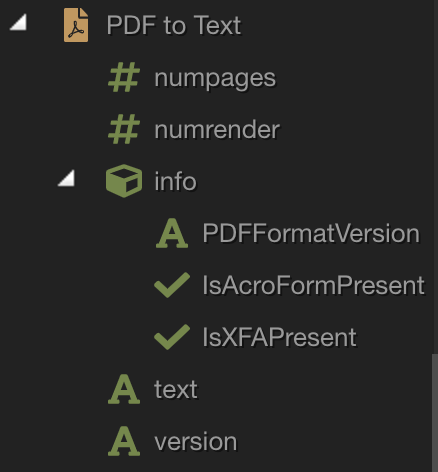Click the number icon beside numpages
The height and width of the screenshot is (472, 438).
(x=124, y=77)
